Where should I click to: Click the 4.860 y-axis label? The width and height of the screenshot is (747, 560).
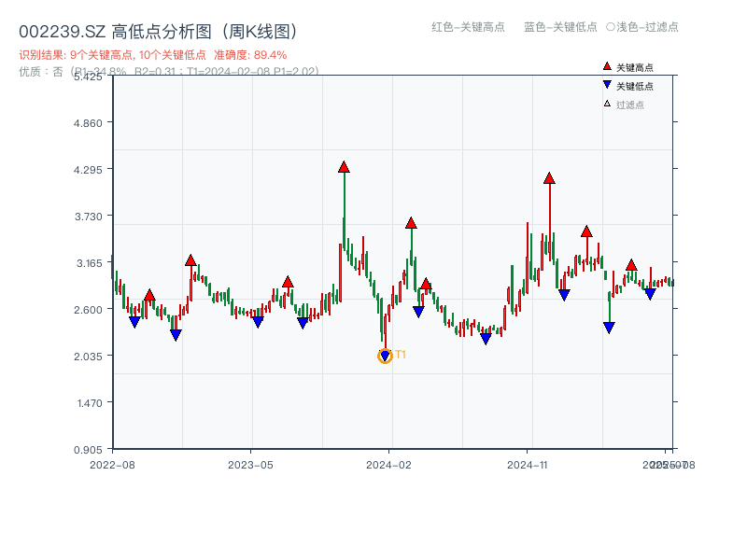88,123
